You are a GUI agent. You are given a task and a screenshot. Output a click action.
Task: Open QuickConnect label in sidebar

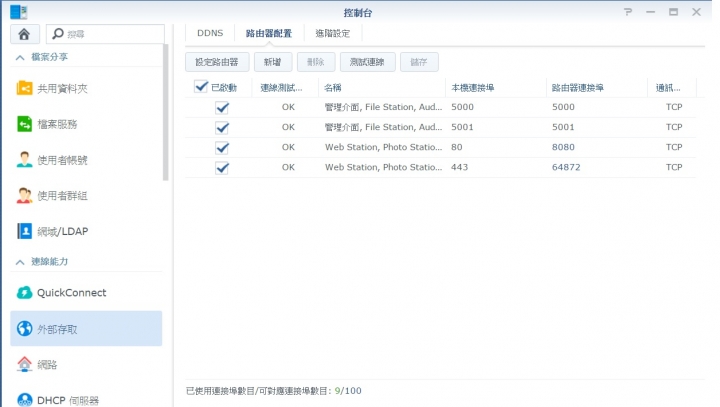[72, 293]
